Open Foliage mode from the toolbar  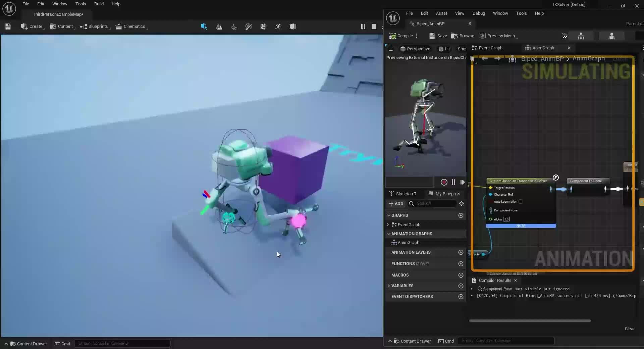[234, 27]
